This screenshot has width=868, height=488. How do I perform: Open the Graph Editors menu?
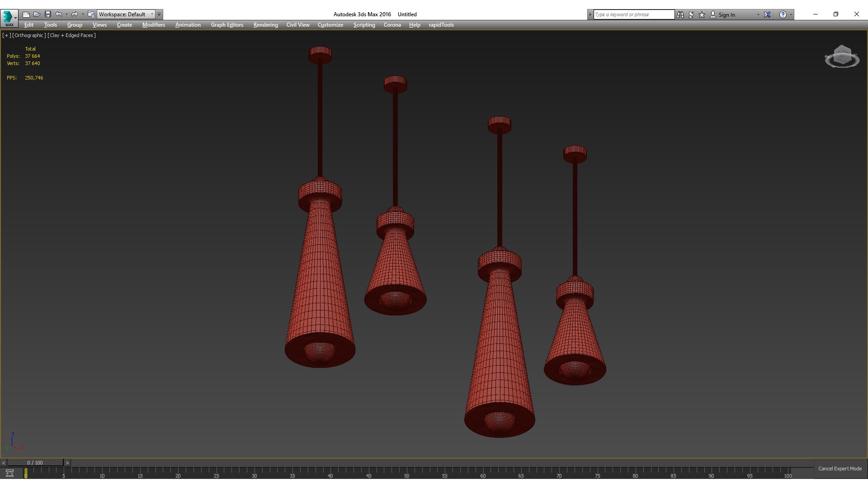(227, 25)
